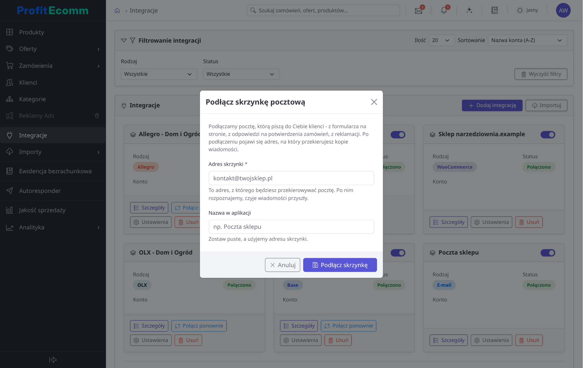The image size is (588, 368).
Task: Collapse sidebar with arrow icon
Action: (53, 360)
